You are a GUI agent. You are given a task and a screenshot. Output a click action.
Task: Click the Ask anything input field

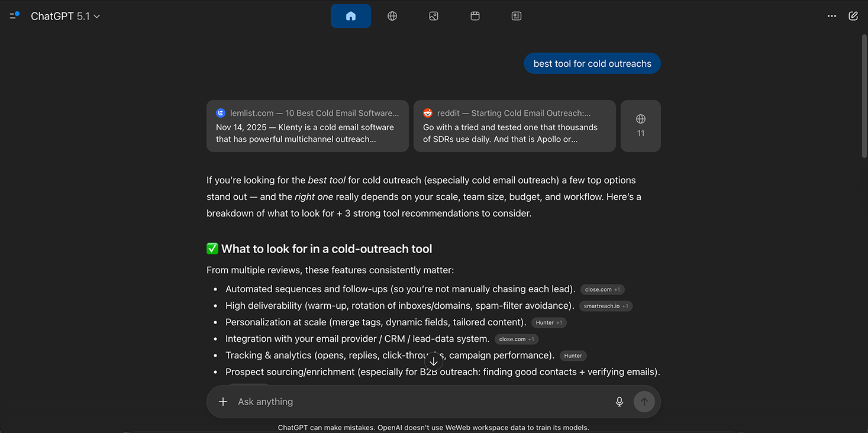(x=414, y=402)
